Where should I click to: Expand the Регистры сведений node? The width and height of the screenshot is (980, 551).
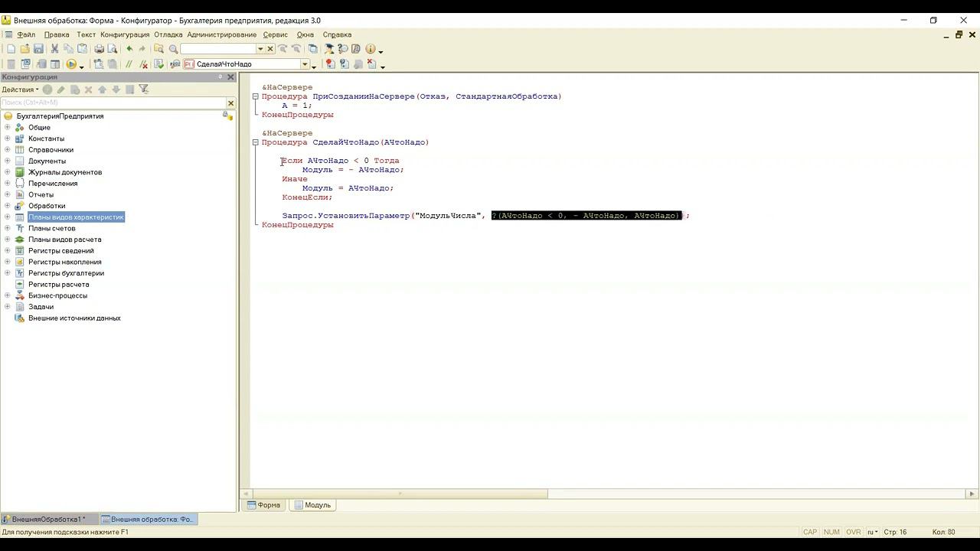[x=7, y=251]
